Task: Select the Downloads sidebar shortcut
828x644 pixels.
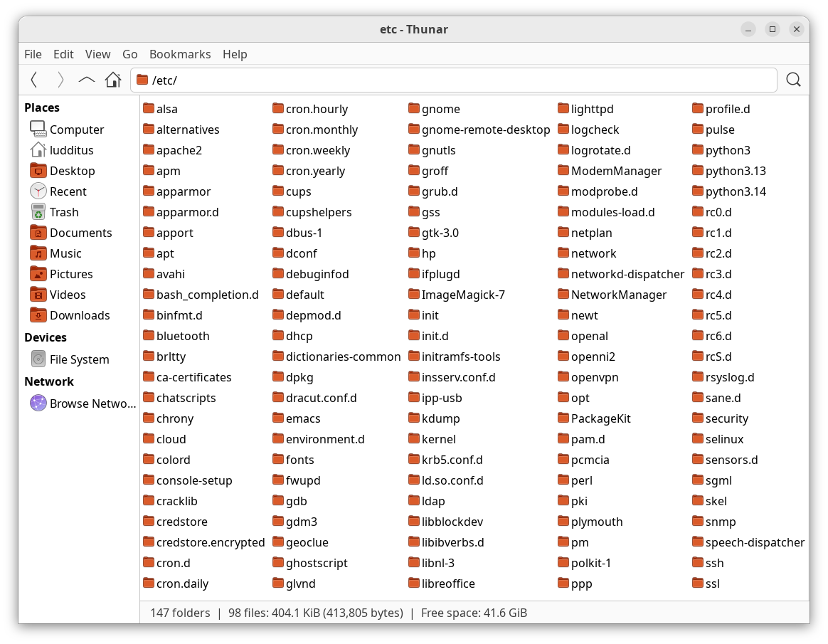Action: point(79,315)
